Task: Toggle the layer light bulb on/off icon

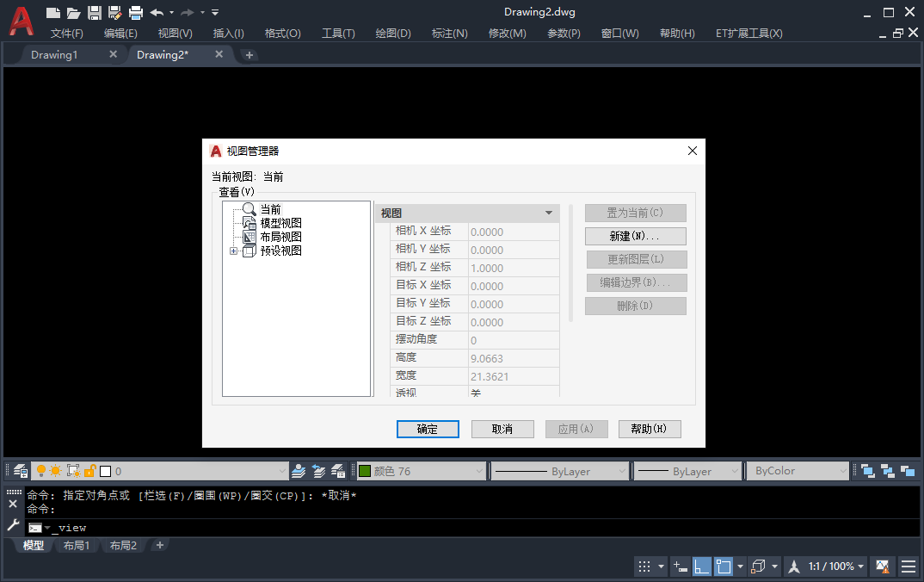Action: point(40,470)
